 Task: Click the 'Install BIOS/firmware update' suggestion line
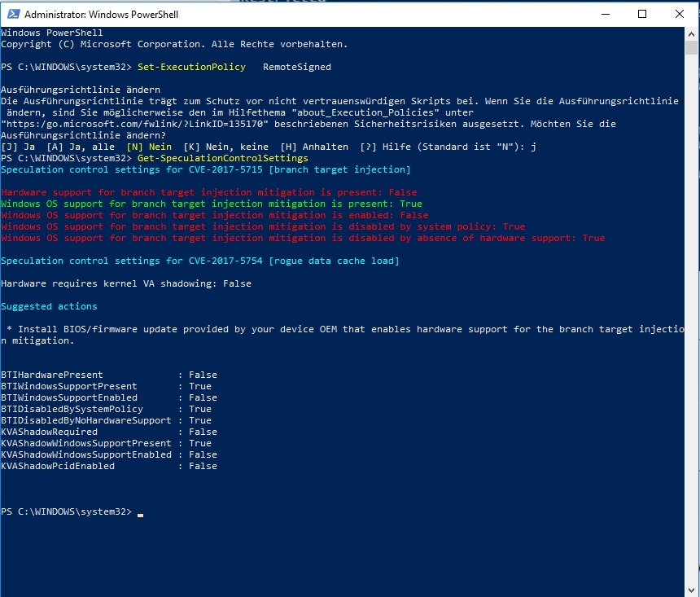tap(343, 335)
